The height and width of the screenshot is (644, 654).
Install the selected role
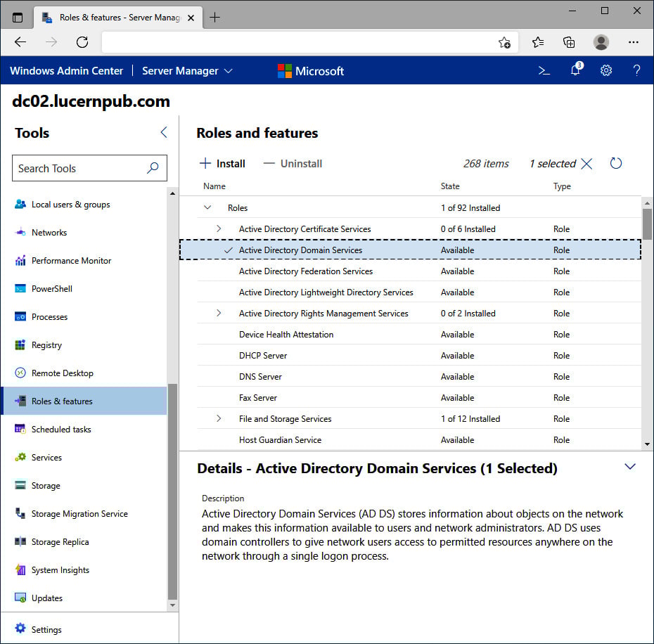pos(222,164)
